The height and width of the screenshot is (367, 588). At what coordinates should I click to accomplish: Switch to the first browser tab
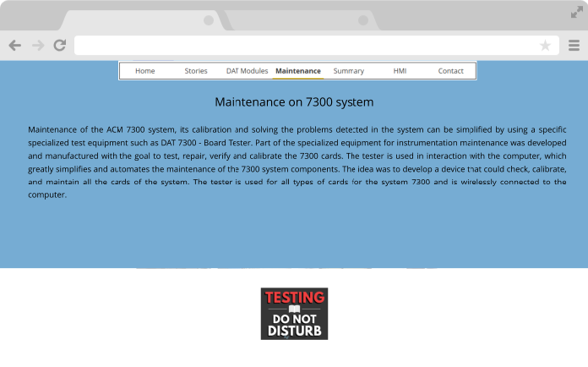(x=135, y=20)
